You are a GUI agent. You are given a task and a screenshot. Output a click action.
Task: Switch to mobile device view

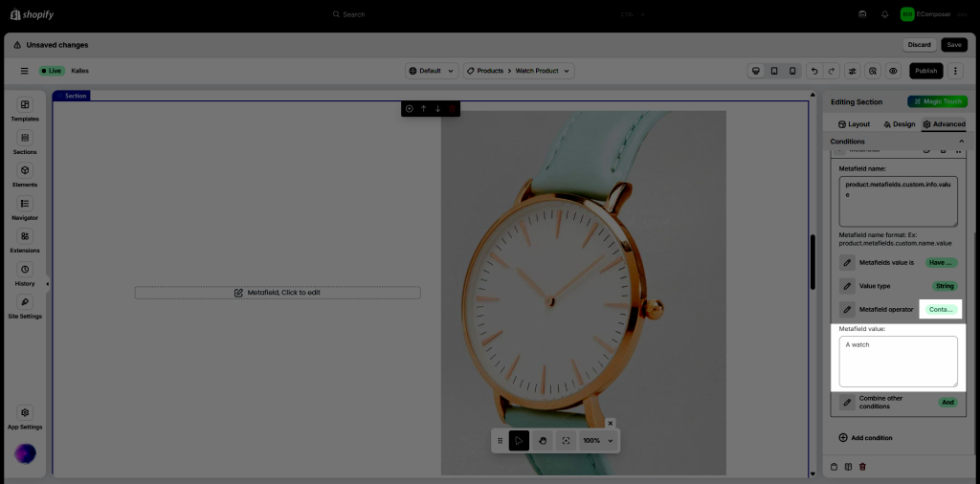click(791, 71)
